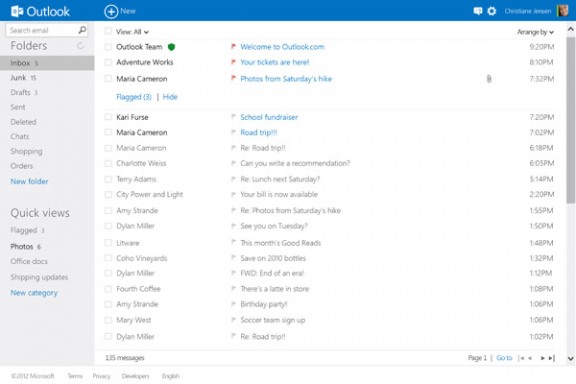Unflag the Welcome to Outlook.com message

tap(233, 46)
